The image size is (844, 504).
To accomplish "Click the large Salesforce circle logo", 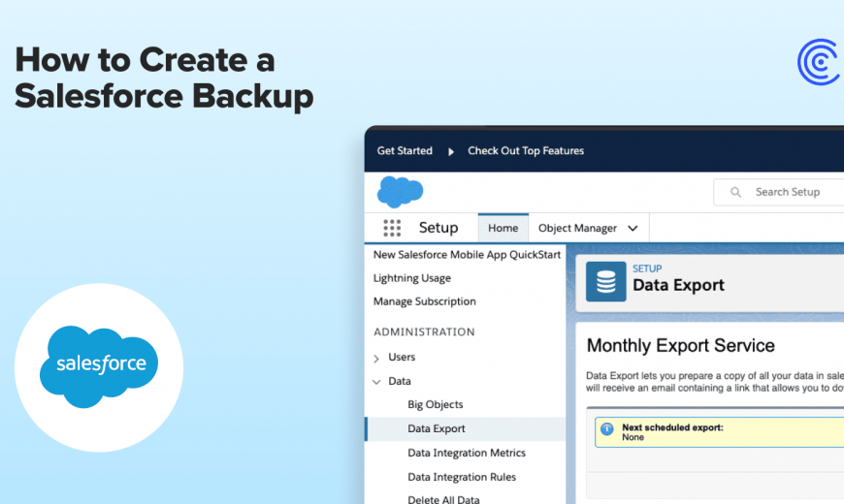I will [99, 366].
